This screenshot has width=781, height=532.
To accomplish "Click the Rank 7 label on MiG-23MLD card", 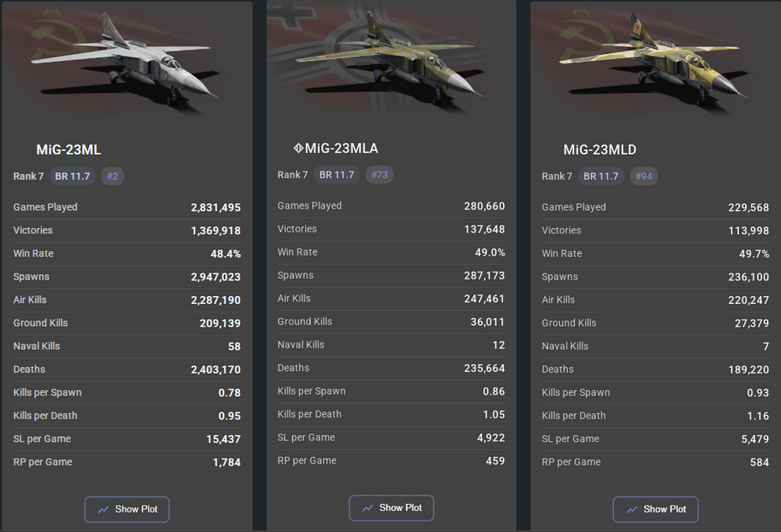I will click(x=557, y=177).
